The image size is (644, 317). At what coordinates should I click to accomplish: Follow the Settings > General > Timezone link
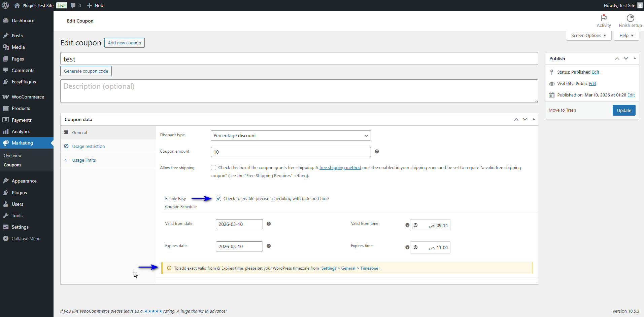point(349,268)
